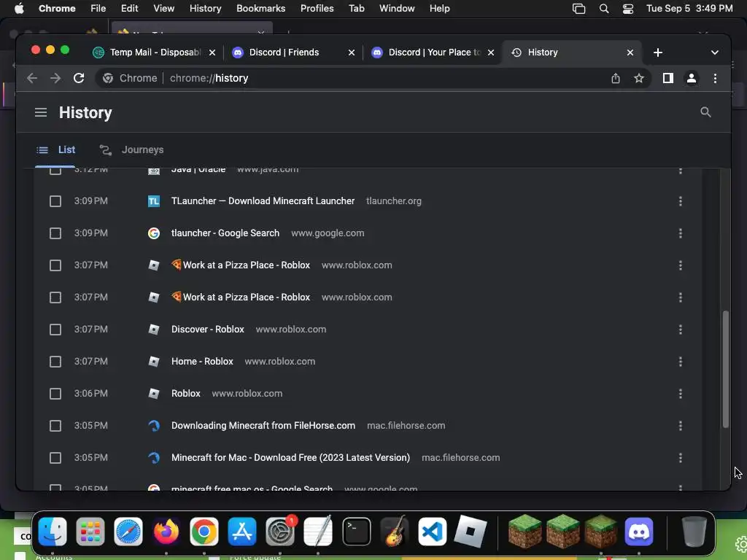Viewport: 747px width, 560px height.
Task: Open the Chrome three-dot menu
Action: coord(715,78)
